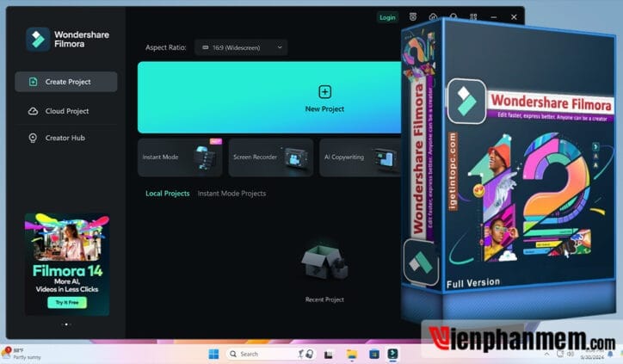Click the gift icon beside Login
This screenshot has height=364, width=623.
[x=413, y=16]
